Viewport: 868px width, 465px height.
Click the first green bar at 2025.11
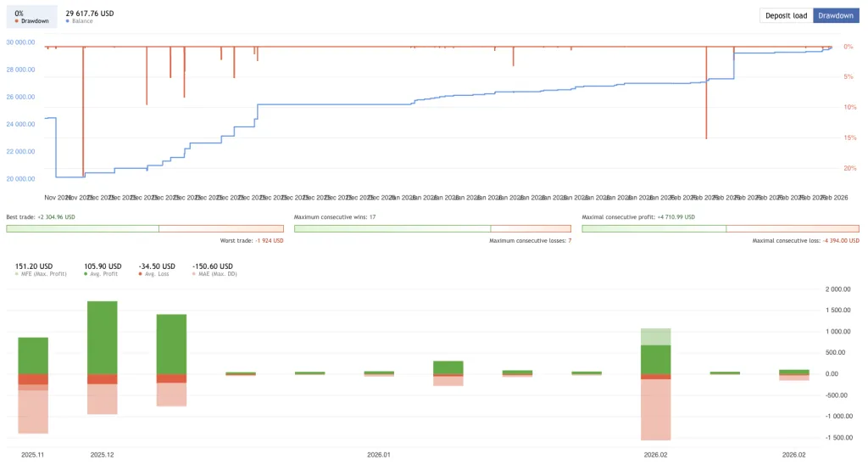click(33, 355)
